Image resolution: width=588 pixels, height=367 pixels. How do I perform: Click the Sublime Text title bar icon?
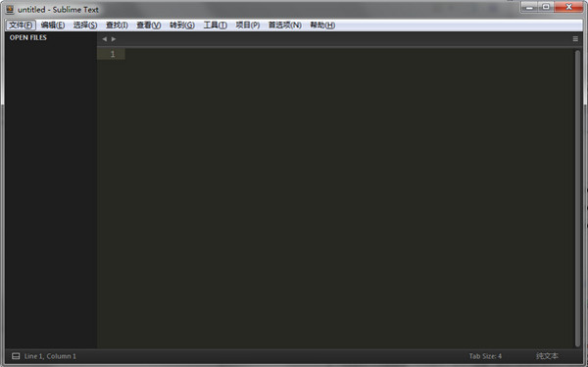tap(10, 10)
